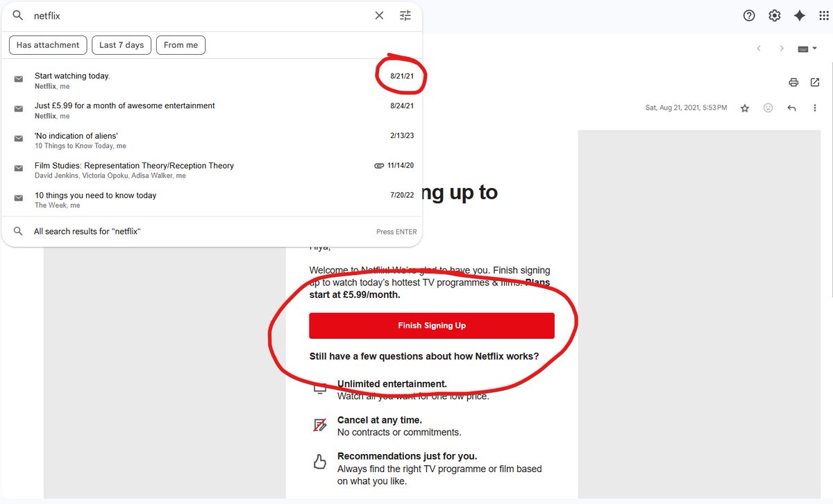Click envelope icon beside 10 things email
The image size is (833, 504).
click(19, 199)
